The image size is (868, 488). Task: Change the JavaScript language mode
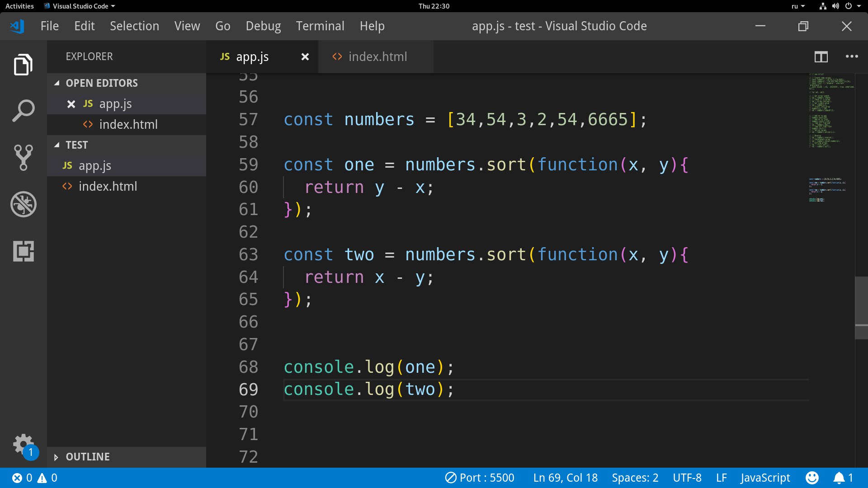pos(765,478)
